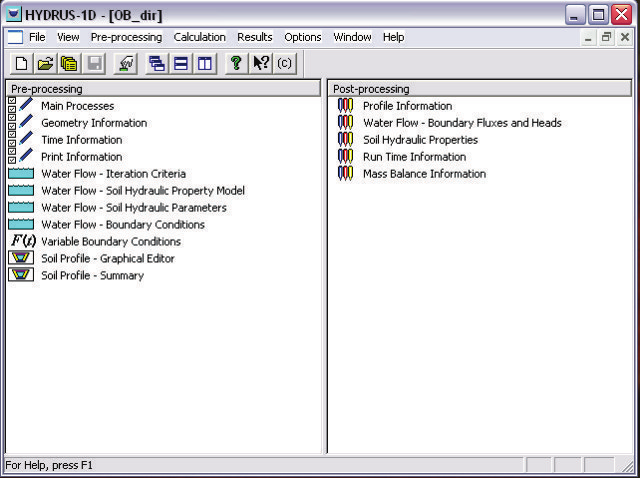The image size is (640, 478).
Task: Open Mass Balance Information results
Action: 424,174
